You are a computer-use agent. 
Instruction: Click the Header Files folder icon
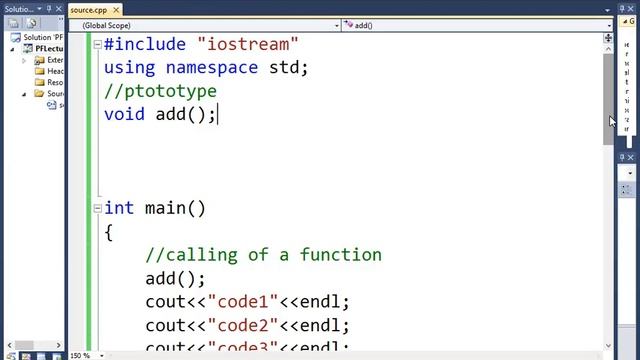pyautogui.click(x=39, y=71)
